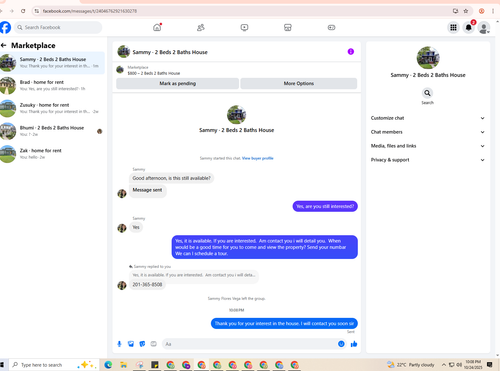
Task: Click the Aa message input field
Action: tap(249, 344)
